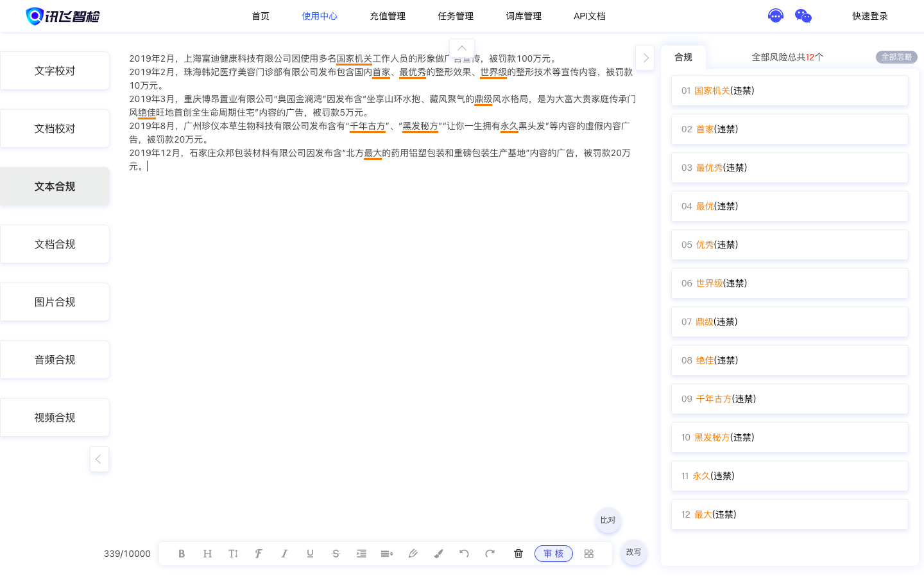The image size is (924, 578).
Task: Go to the 首页 menu item
Action: [261, 16]
